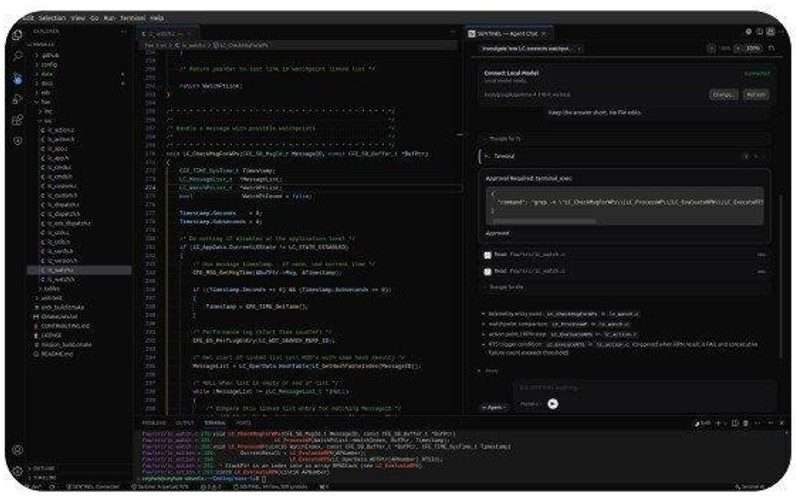Expand the Terminal tool call row
The height and width of the screenshot is (496, 796).
[624, 156]
